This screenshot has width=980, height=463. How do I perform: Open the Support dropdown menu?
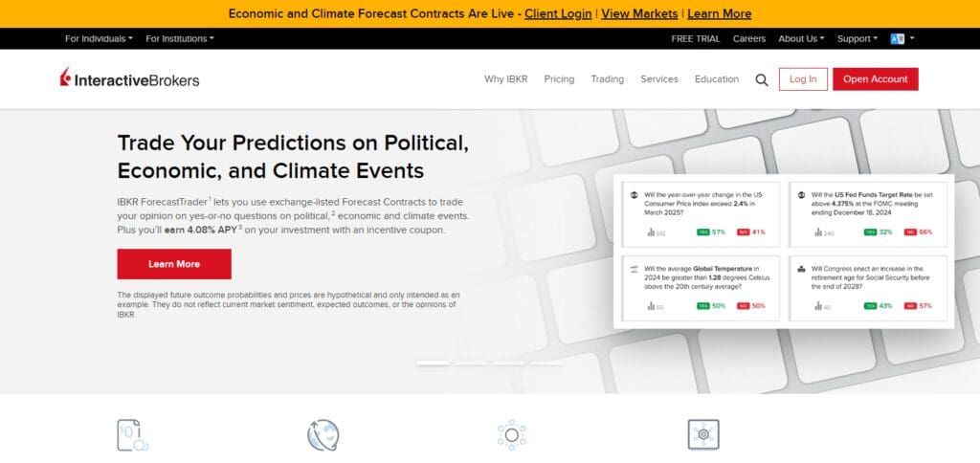(x=857, y=38)
